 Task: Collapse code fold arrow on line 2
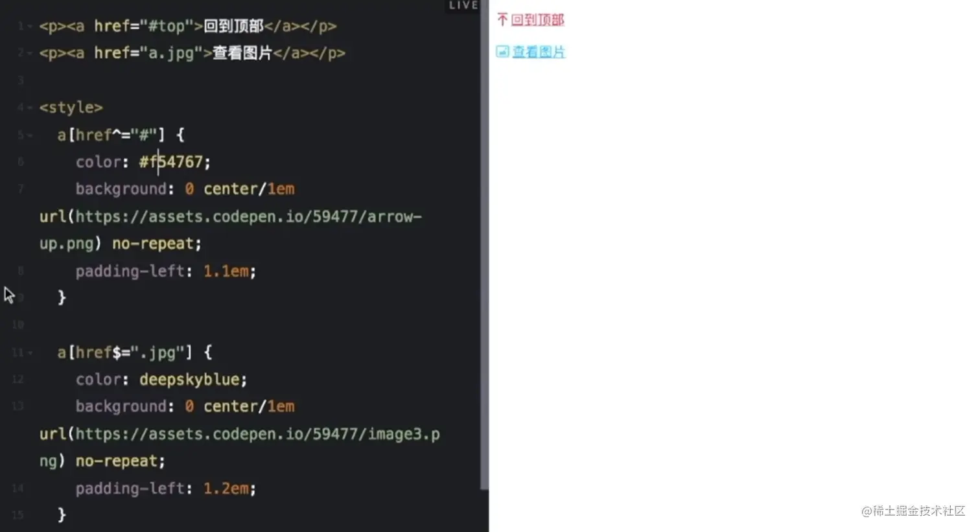[x=30, y=53]
